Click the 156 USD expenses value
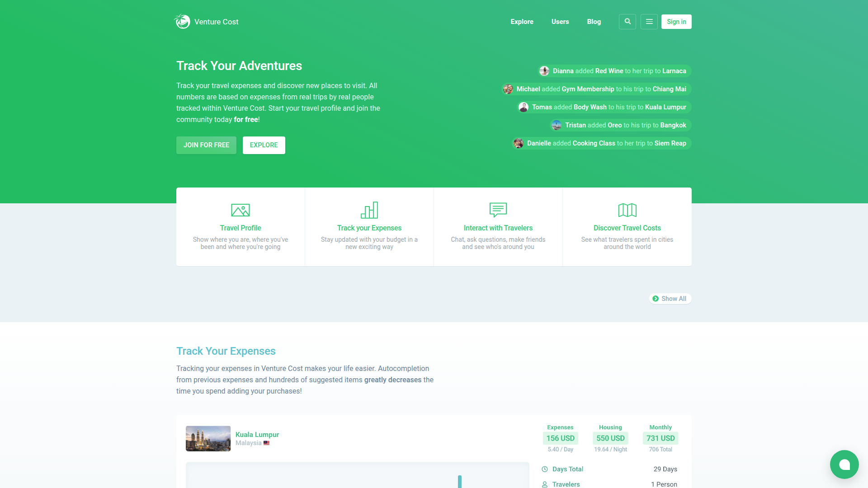 coord(561,438)
